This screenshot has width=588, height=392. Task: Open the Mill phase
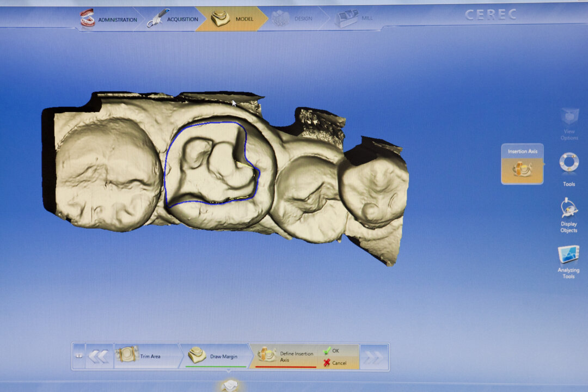coord(354,18)
